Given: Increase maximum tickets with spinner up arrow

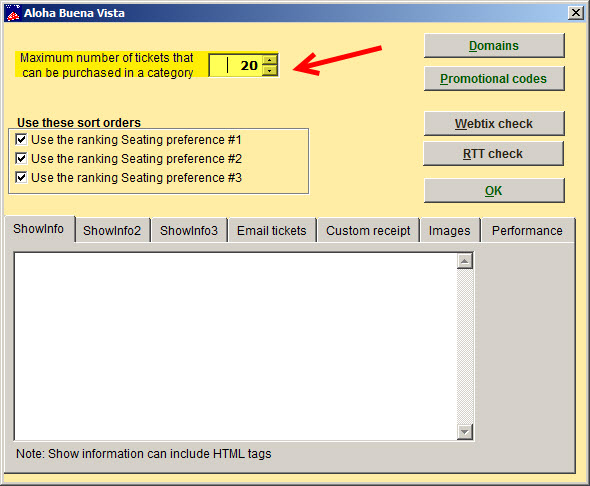Looking at the screenshot, I should coord(269,60).
